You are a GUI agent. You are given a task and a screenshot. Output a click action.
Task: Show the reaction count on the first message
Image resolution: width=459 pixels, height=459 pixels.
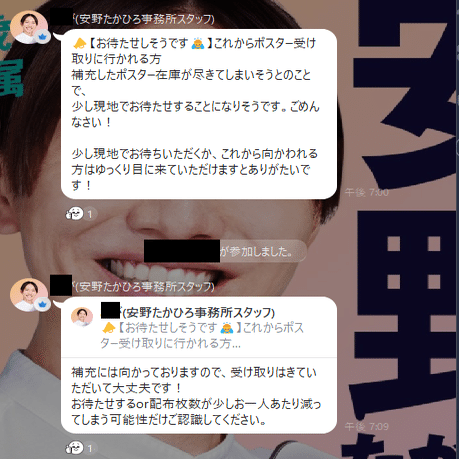point(89,214)
